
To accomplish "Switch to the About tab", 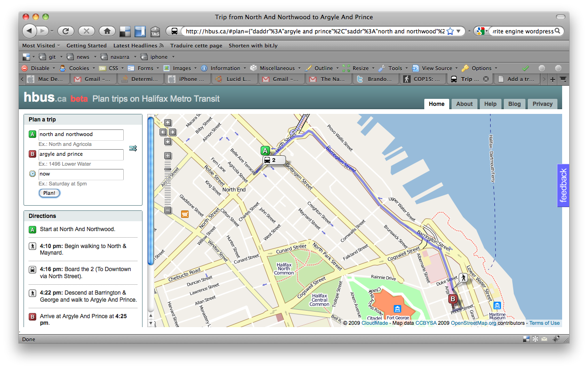I will coord(464,104).
